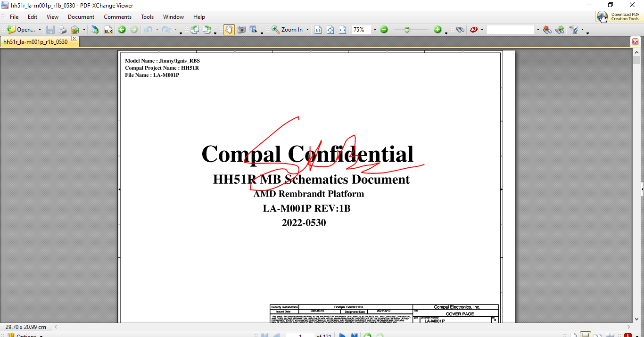Click the horizontal scrollbar left arrow
This screenshot has width=644, height=337.
coord(56,327)
